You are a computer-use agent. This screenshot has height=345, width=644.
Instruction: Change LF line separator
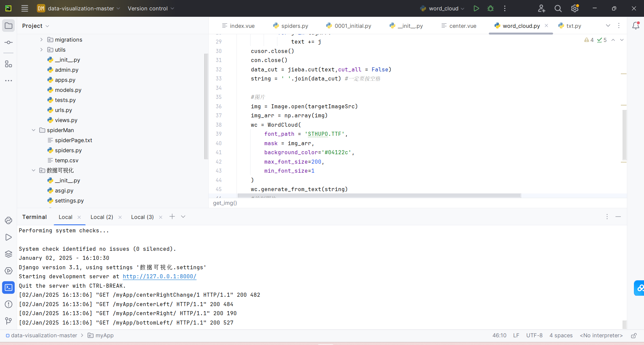click(516, 335)
